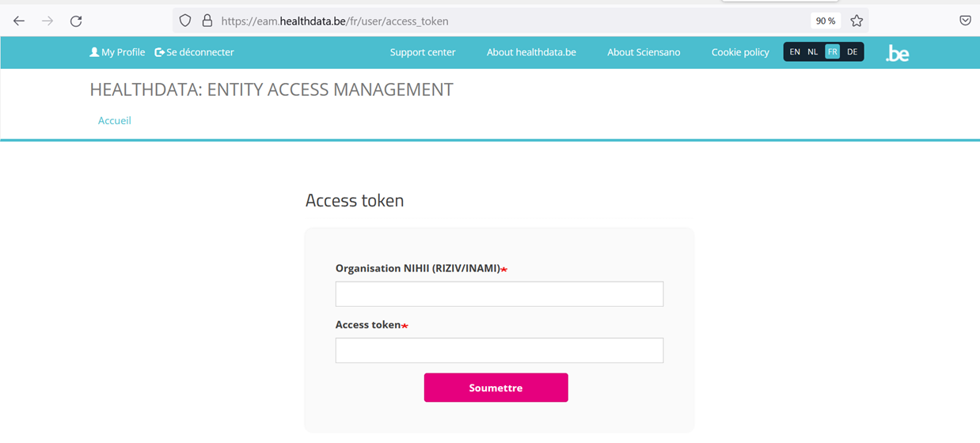The image size is (980, 443).
Task: Click Se déconnecter to log out
Action: click(195, 52)
